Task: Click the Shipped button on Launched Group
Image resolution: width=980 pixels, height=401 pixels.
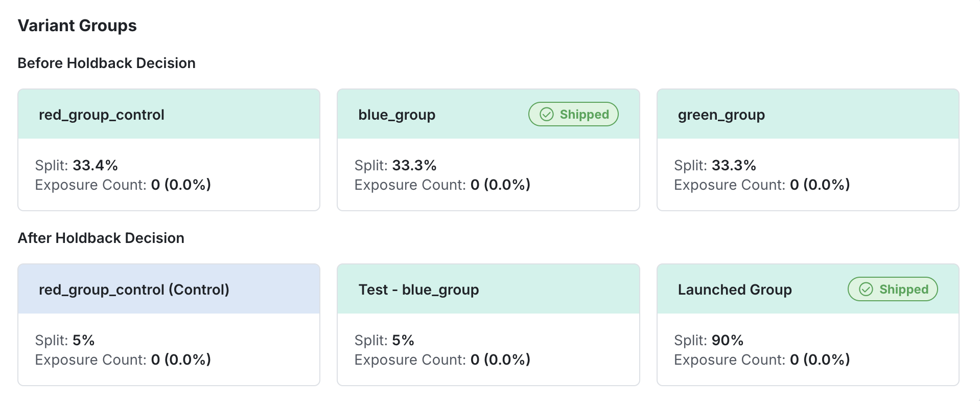Action: [x=892, y=289]
